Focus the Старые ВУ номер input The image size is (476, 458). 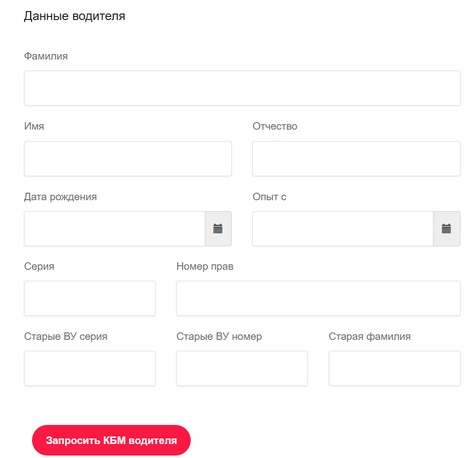(242, 368)
